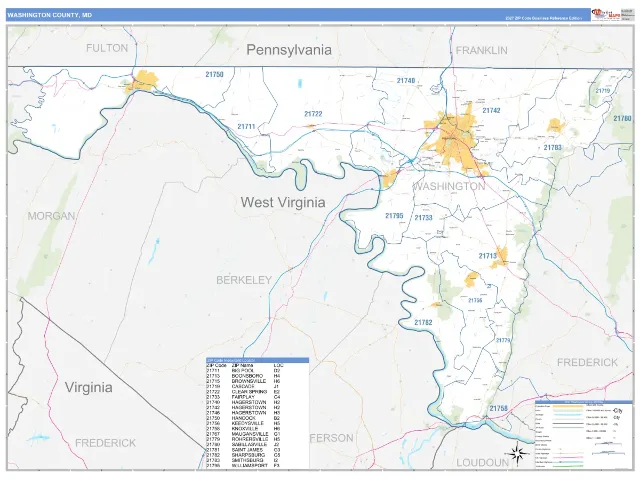Click the compass rose near LOUDOUN
The width and height of the screenshot is (640, 480).
click(x=517, y=453)
